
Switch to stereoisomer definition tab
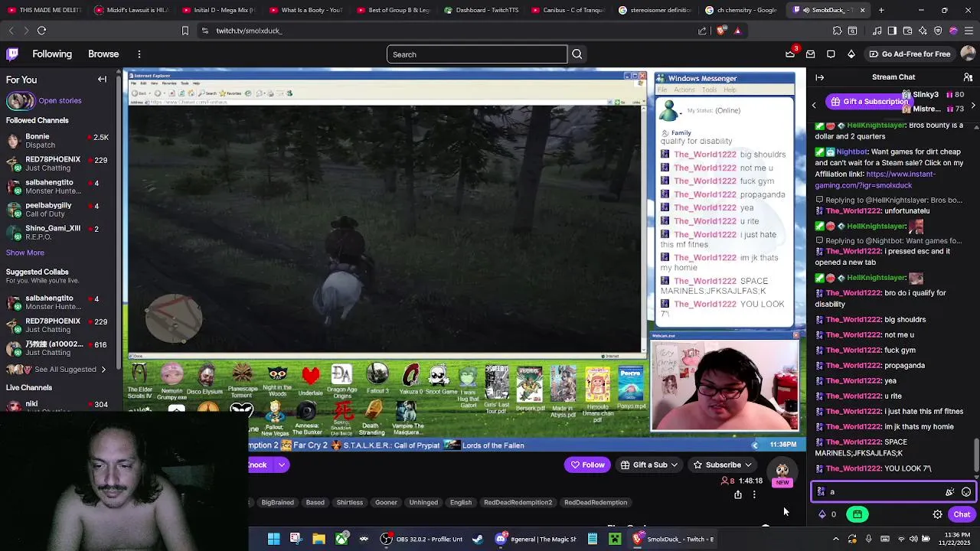[x=655, y=10]
